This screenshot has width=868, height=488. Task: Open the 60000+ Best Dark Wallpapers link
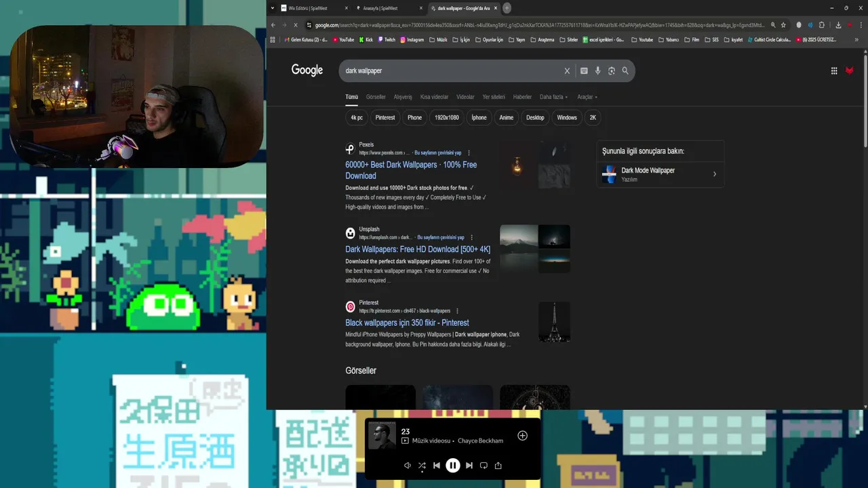(x=411, y=170)
